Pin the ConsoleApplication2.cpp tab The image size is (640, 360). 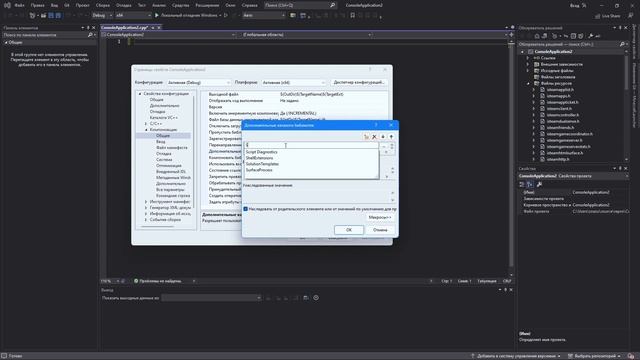tap(153, 27)
